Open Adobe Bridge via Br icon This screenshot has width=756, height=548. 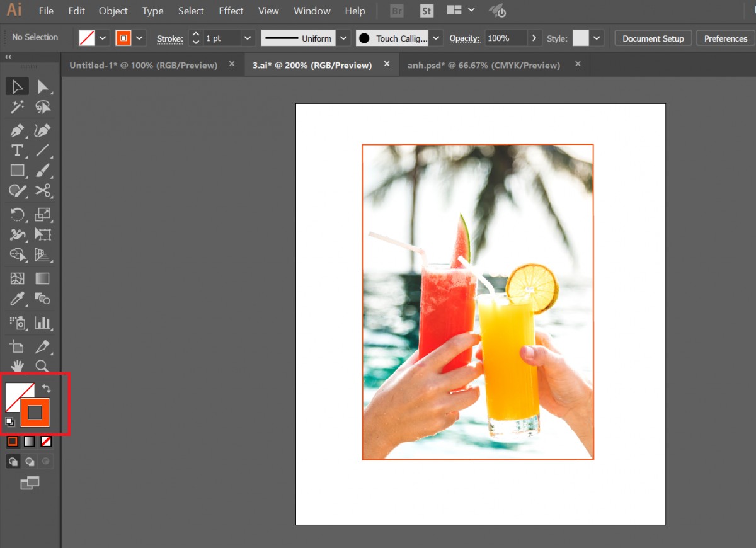[x=397, y=11]
